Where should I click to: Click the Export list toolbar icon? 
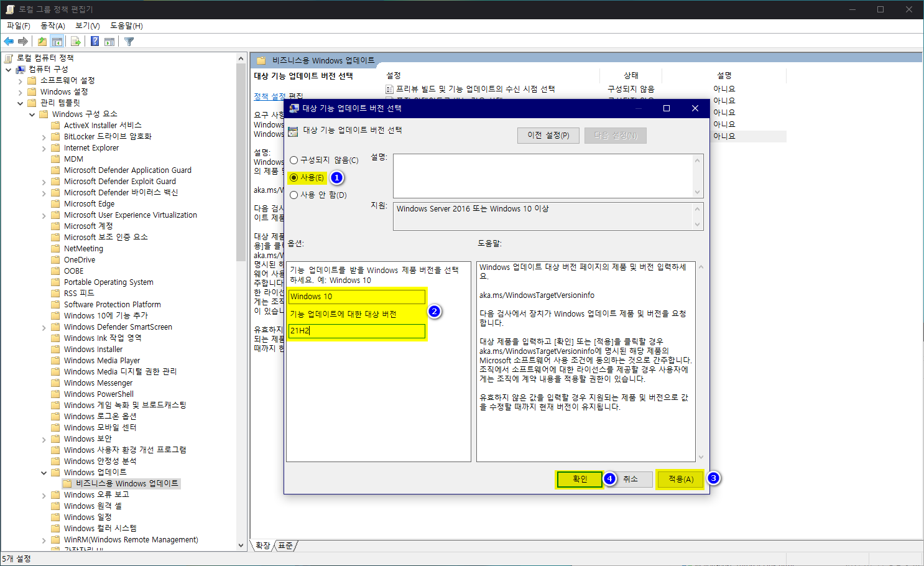(x=76, y=42)
